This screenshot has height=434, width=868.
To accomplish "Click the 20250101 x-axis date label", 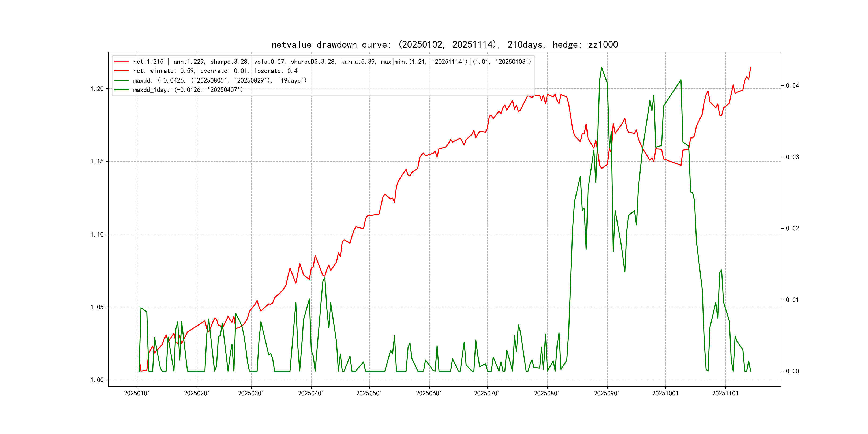I will click(x=137, y=393).
